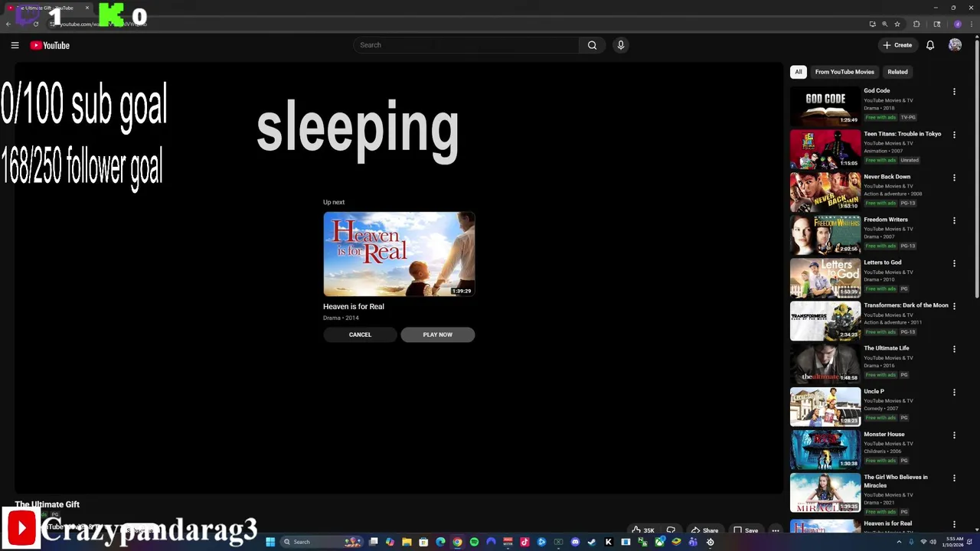
Task: Open the Uncle P movie title
Action: [x=874, y=391]
